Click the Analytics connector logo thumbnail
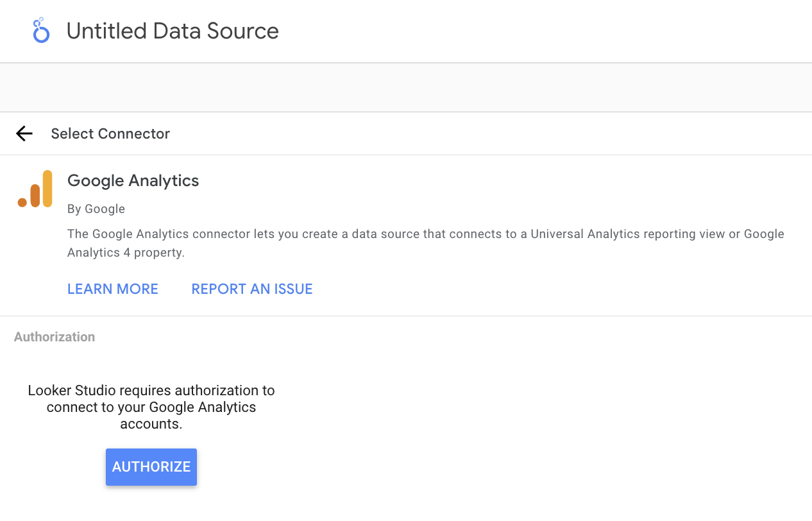 pyautogui.click(x=35, y=189)
